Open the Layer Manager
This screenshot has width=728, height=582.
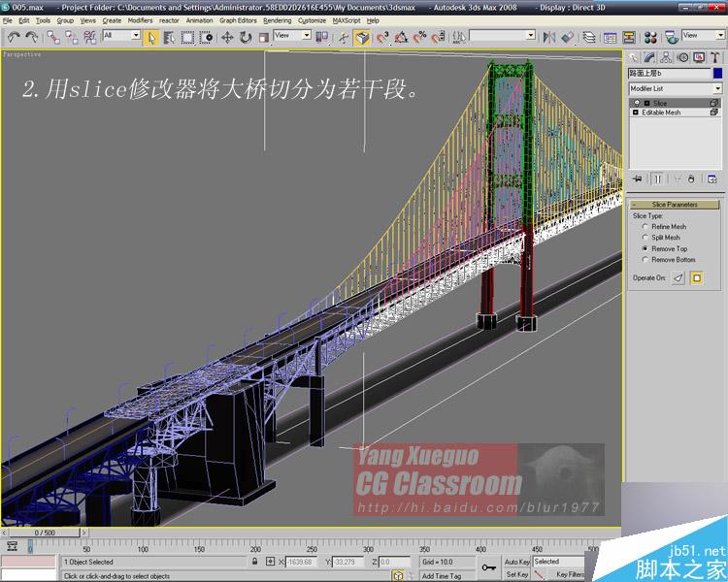click(x=589, y=38)
